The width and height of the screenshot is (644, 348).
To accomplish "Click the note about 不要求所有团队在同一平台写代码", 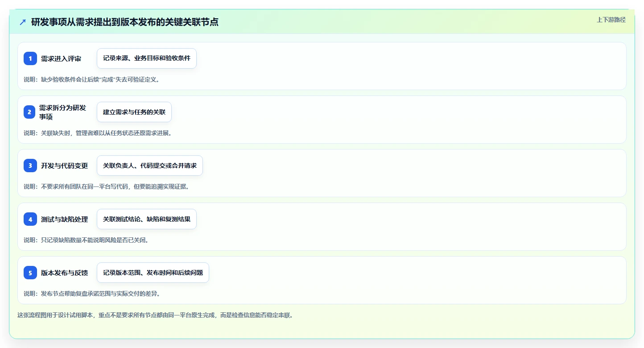I will [x=107, y=186].
